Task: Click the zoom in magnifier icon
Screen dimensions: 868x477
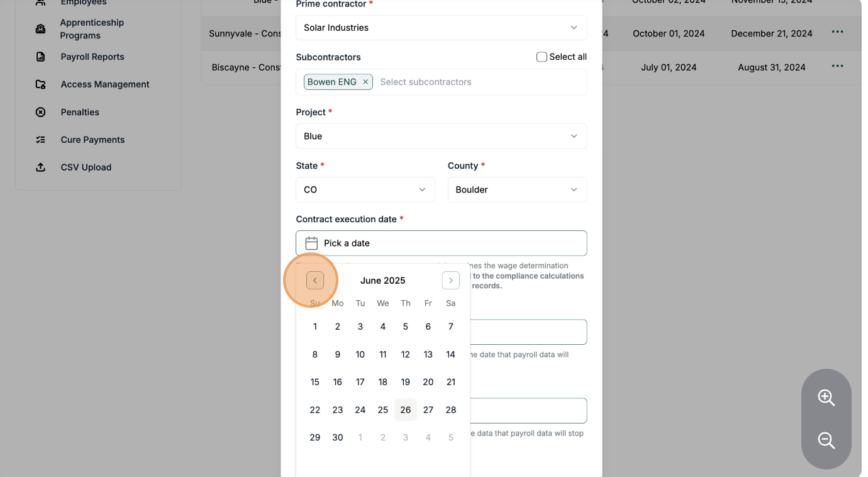Action: [826, 398]
